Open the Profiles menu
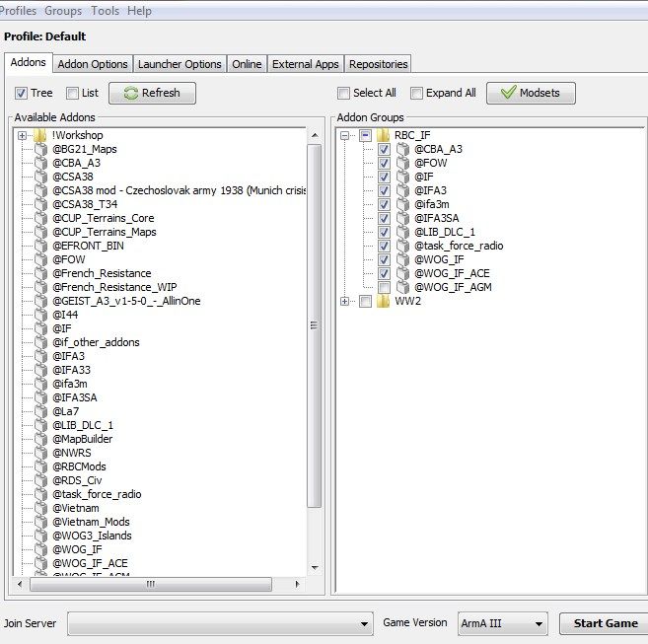Image resolution: width=648 pixels, height=644 pixels. click(18, 11)
